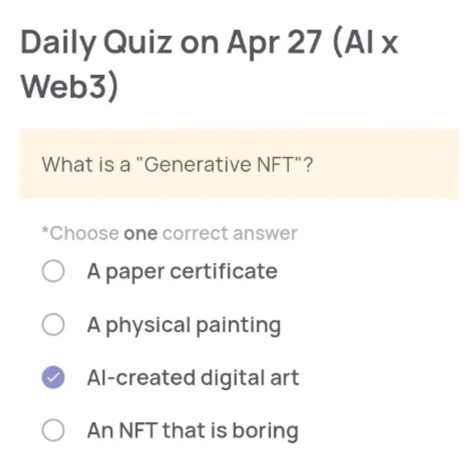
Task: Click the "*Choose one correct answer" instruction text
Action: coord(169,233)
